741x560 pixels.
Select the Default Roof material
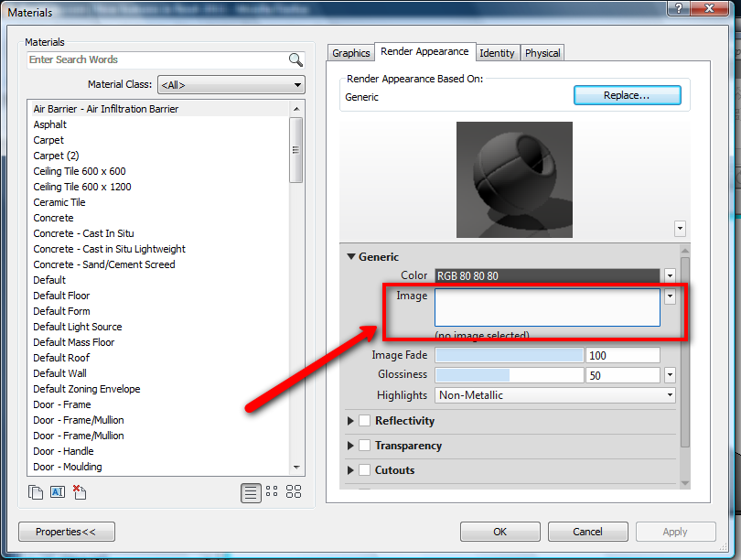61,358
